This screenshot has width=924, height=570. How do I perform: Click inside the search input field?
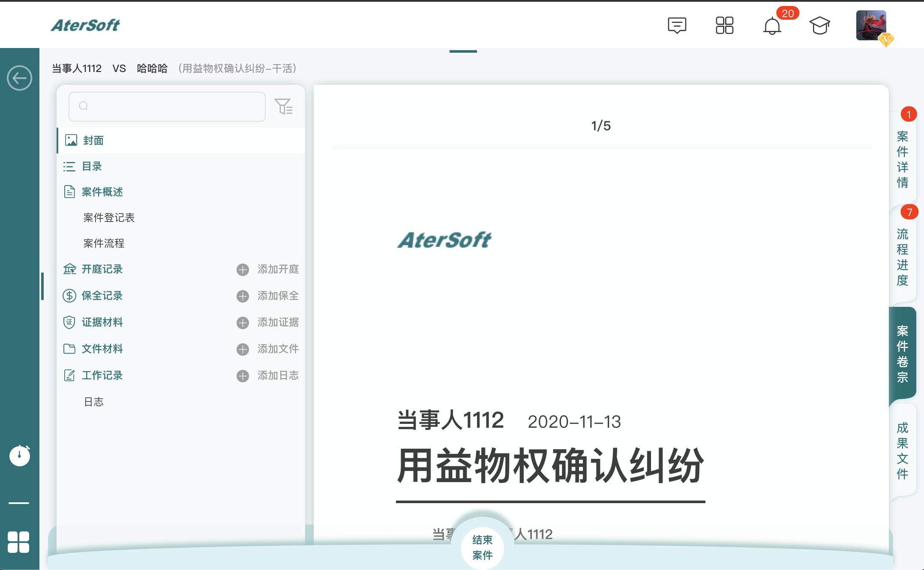[x=167, y=107]
